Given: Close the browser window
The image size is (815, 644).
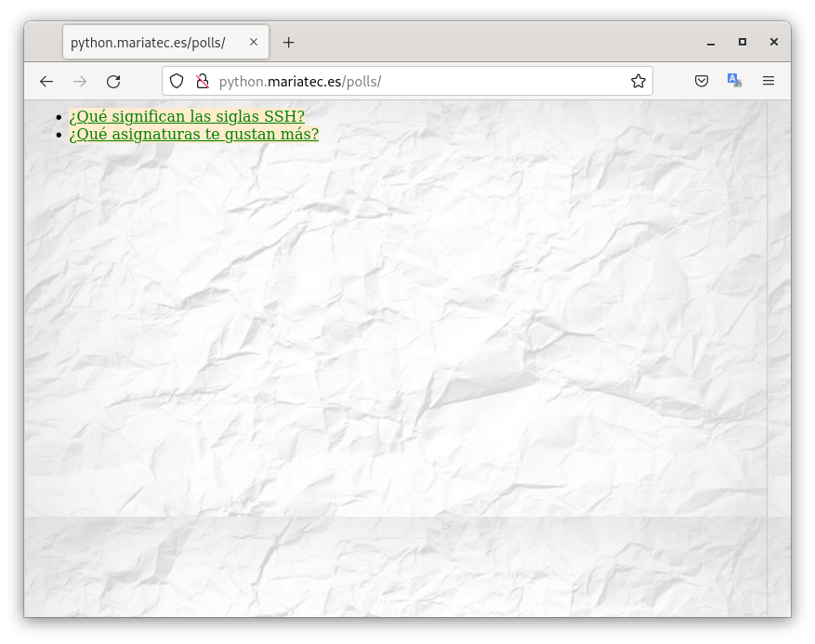Looking at the screenshot, I should point(774,43).
